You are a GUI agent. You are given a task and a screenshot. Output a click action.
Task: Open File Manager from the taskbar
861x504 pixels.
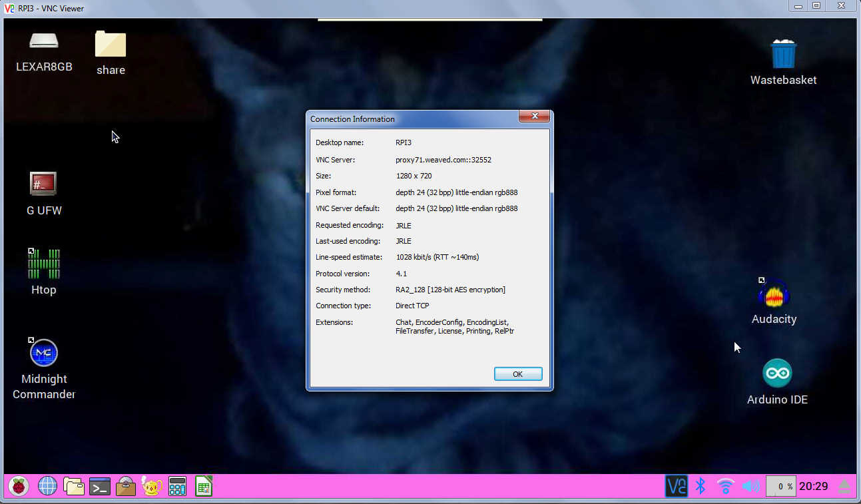click(73, 486)
